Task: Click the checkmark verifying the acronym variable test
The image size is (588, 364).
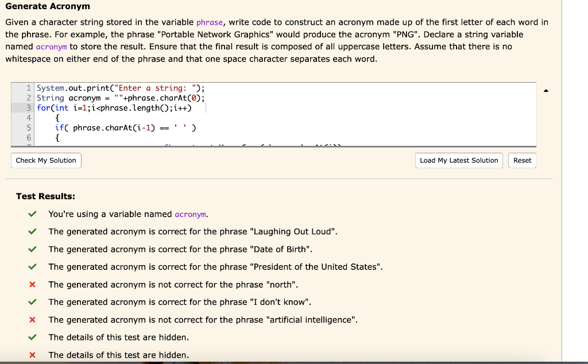Action: (x=33, y=214)
